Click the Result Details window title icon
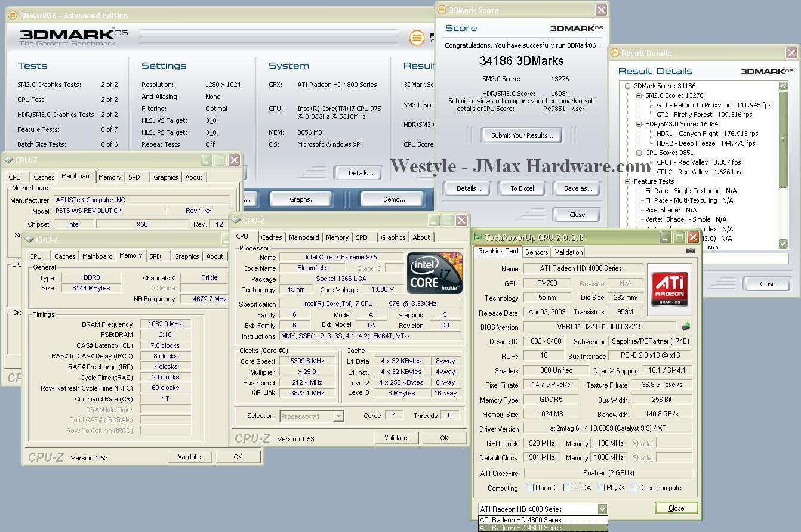This screenshot has height=532, width=801. [615, 53]
